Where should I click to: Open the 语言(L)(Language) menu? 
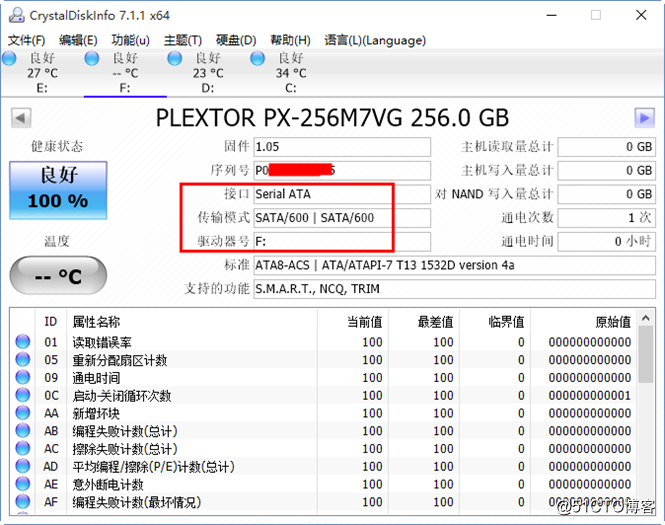[x=375, y=40]
